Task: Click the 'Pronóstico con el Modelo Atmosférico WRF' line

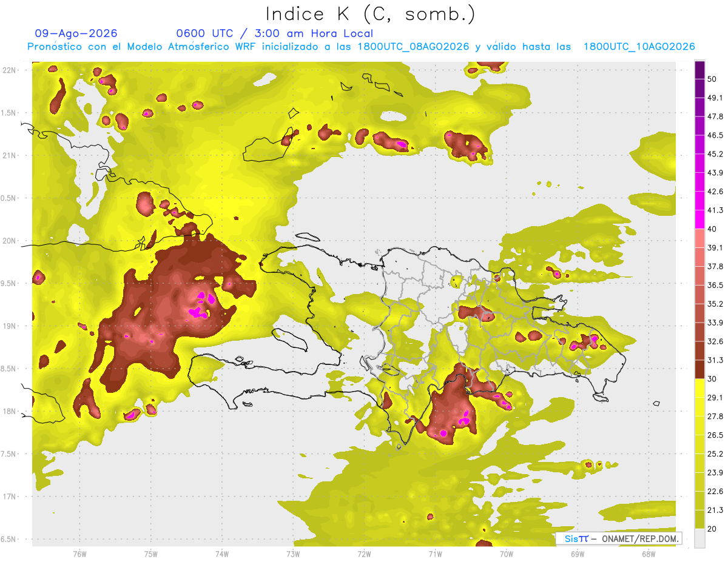Action: tap(361, 47)
